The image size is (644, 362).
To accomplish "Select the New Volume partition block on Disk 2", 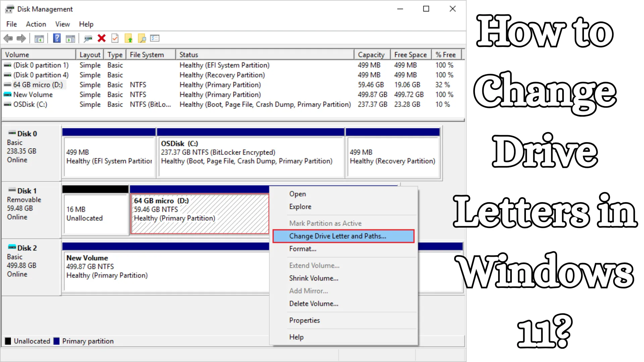I will click(x=166, y=271).
